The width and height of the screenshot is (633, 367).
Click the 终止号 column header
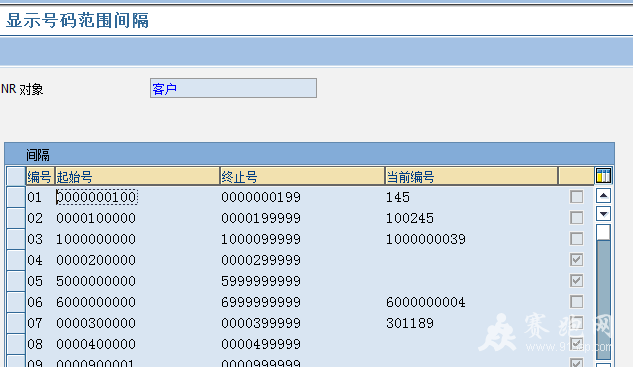pyautogui.click(x=302, y=176)
